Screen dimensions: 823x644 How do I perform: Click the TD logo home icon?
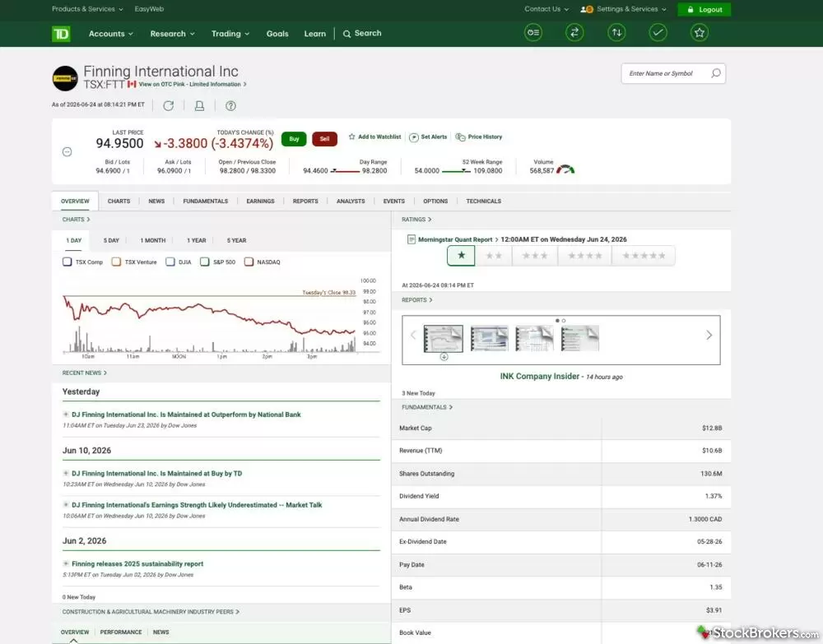(x=61, y=34)
